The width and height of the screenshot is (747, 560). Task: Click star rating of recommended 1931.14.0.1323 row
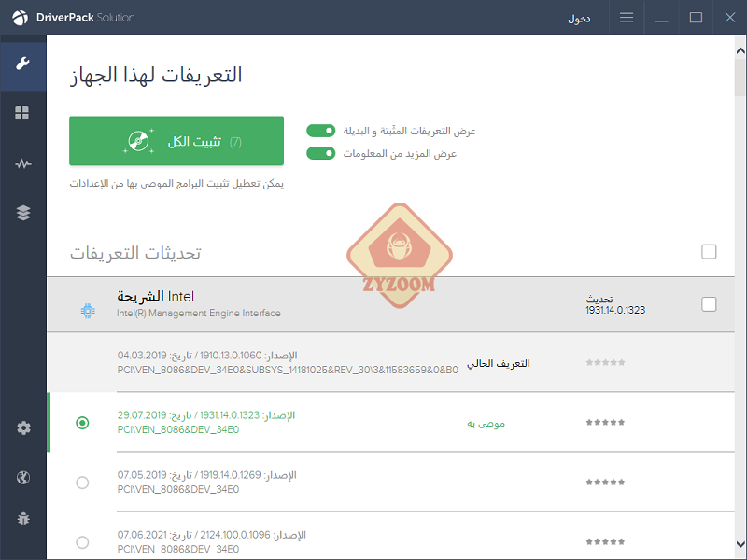pos(605,423)
